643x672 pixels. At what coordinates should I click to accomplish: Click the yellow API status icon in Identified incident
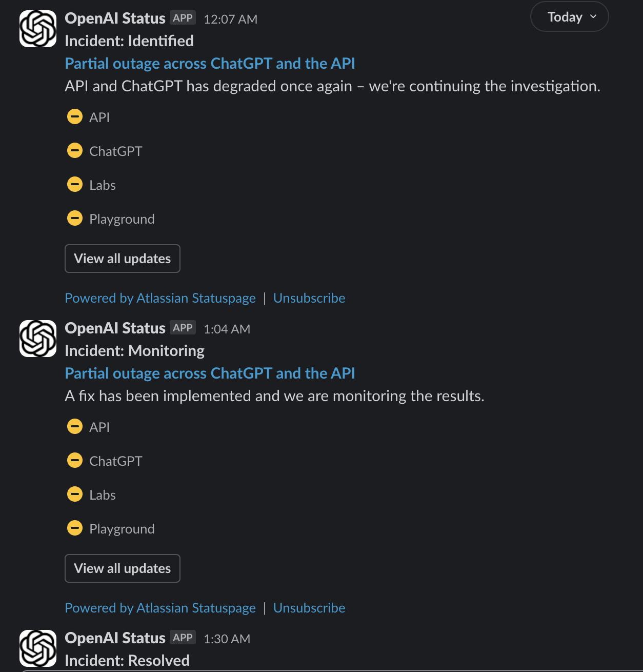point(75,117)
